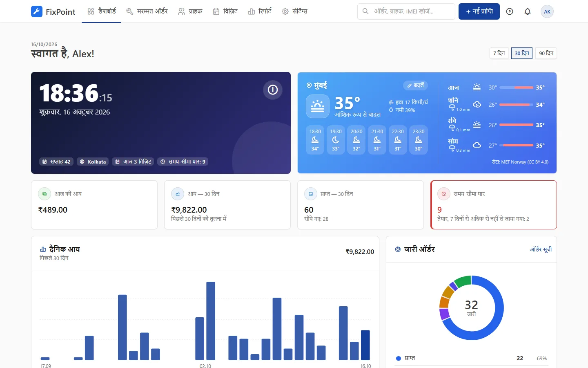
Task: Click the बदलें city change button
Action: point(416,85)
